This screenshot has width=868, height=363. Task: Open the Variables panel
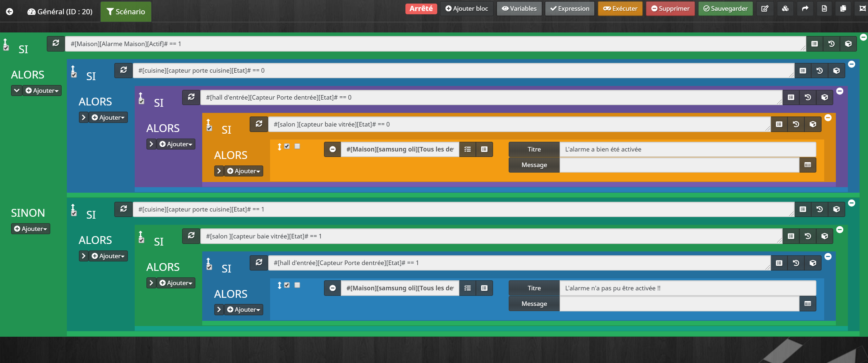[519, 8]
